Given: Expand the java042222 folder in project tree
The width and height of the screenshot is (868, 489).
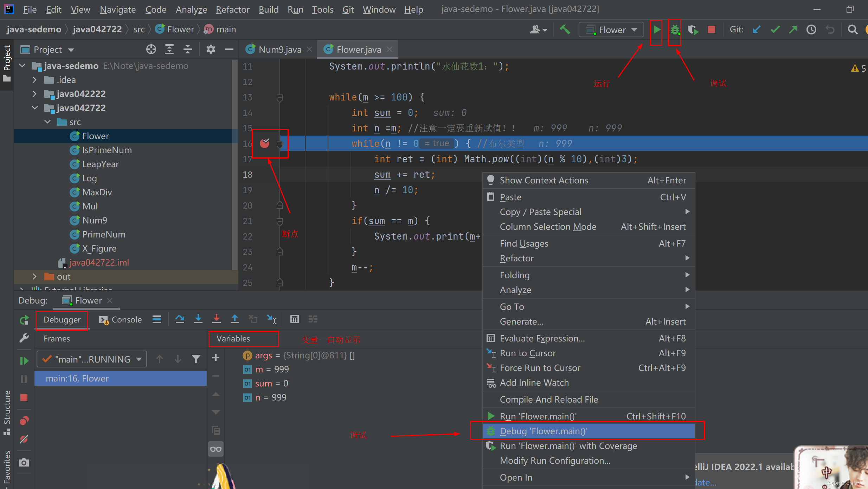Looking at the screenshot, I should point(34,94).
